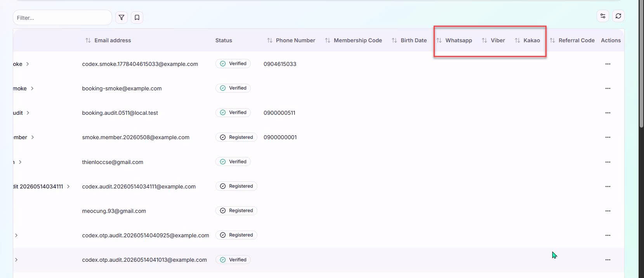The image size is (644, 278).
Task: Click phone number 0900000001
Action: tap(280, 137)
